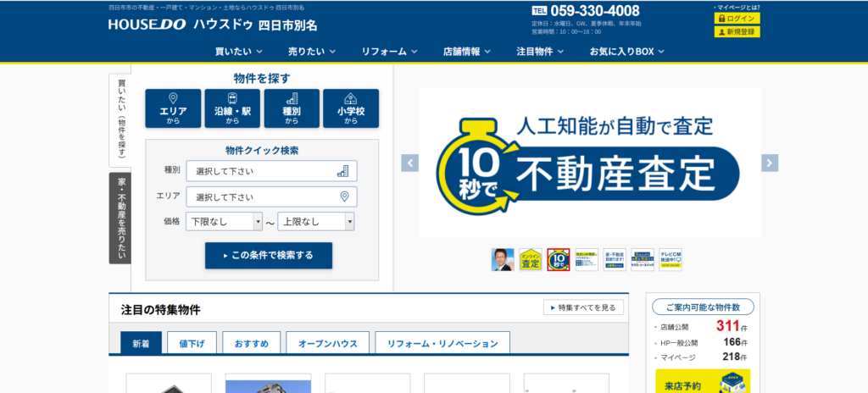868x393 pixels.
Task: Switch to the おすすめ tab
Action: 251,343
